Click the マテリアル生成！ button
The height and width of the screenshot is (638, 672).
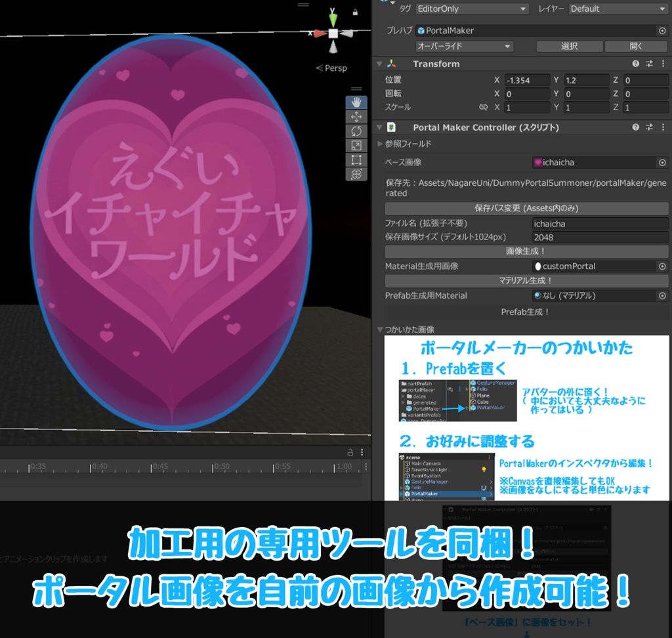point(527,280)
